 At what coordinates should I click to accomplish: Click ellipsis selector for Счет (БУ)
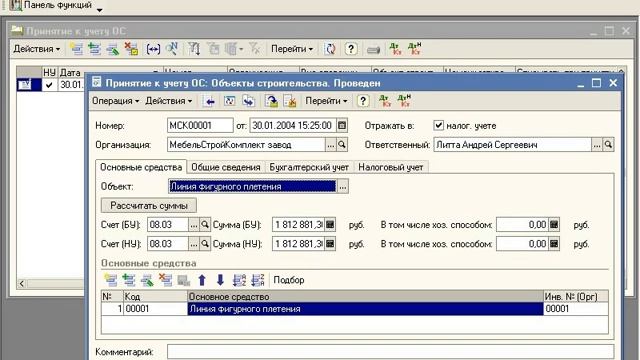click(193, 224)
